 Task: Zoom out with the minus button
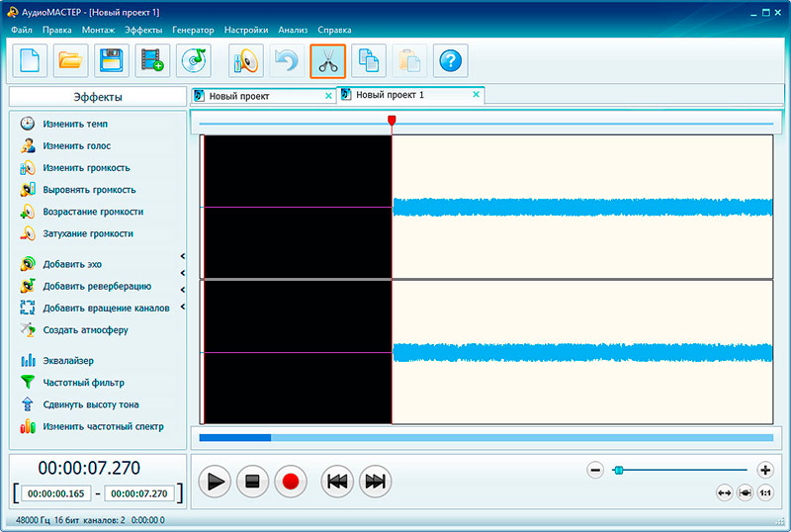point(595,471)
